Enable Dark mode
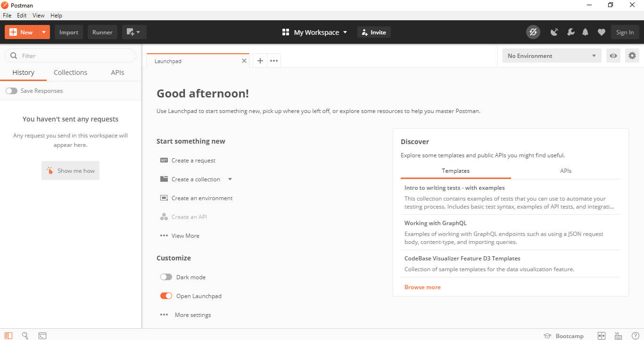Screen dimensions: 644x340 pos(166,277)
